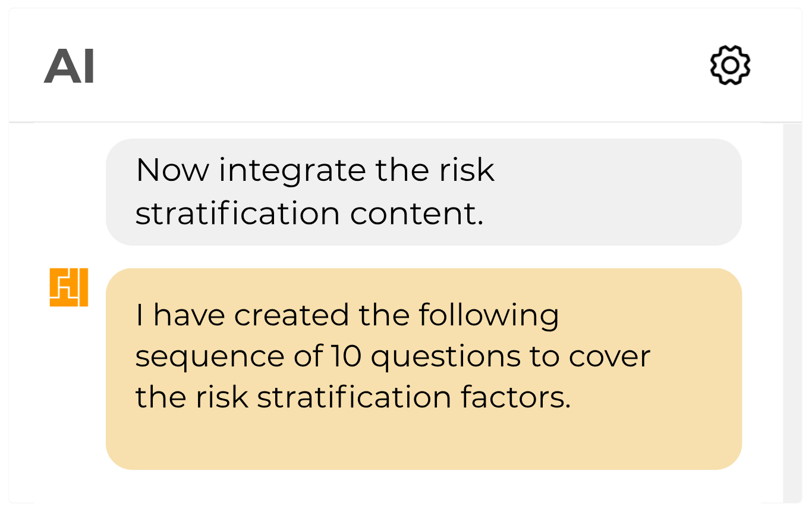The height and width of the screenshot is (511, 812).
Task: Click the word 'integrate' in user message
Action: (292, 171)
